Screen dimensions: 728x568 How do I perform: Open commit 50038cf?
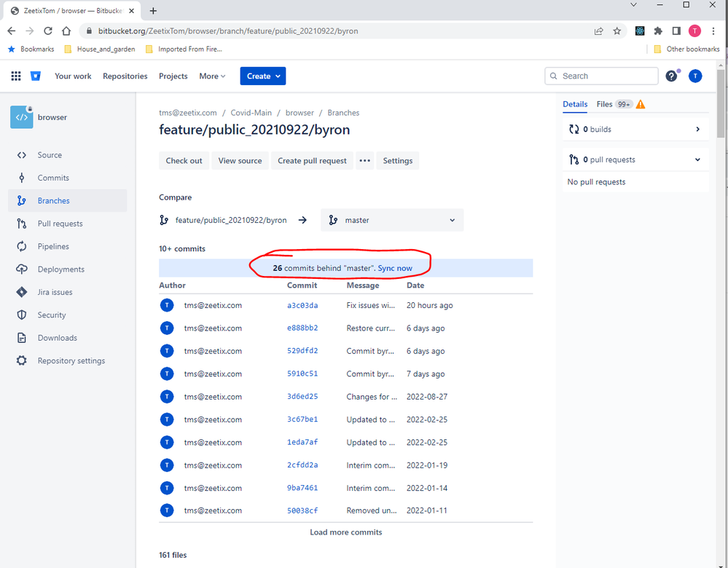[302, 510]
